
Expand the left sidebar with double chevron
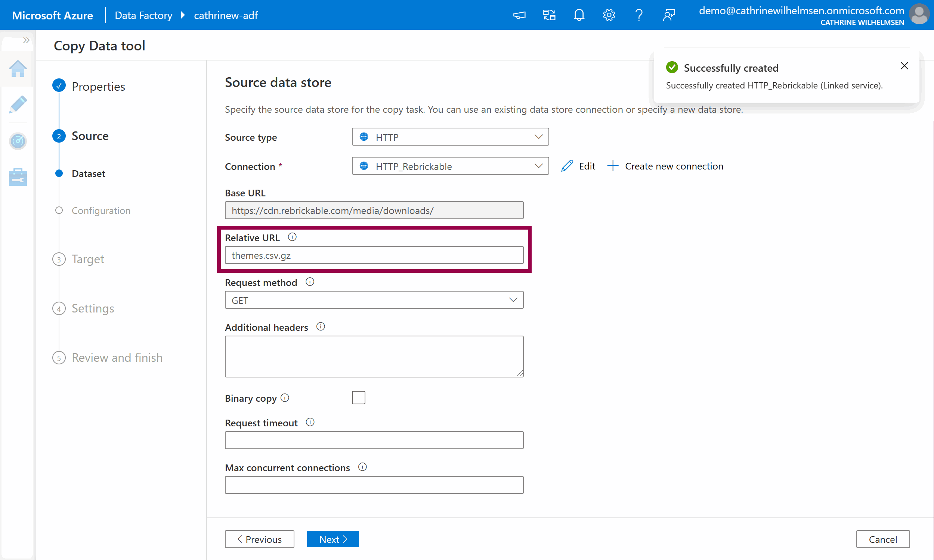[x=26, y=40]
